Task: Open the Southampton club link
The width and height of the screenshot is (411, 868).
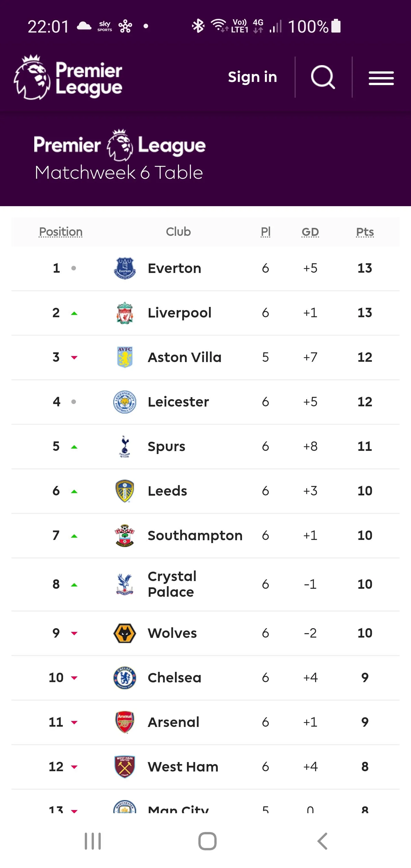Action: pos(195,535)
